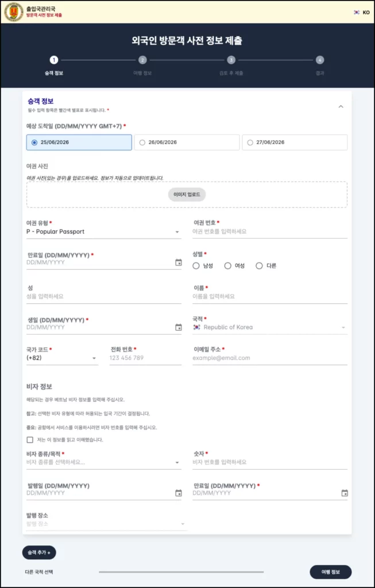
Task: Select arrival date 25/06/2026
Action: tap(79, 142)
